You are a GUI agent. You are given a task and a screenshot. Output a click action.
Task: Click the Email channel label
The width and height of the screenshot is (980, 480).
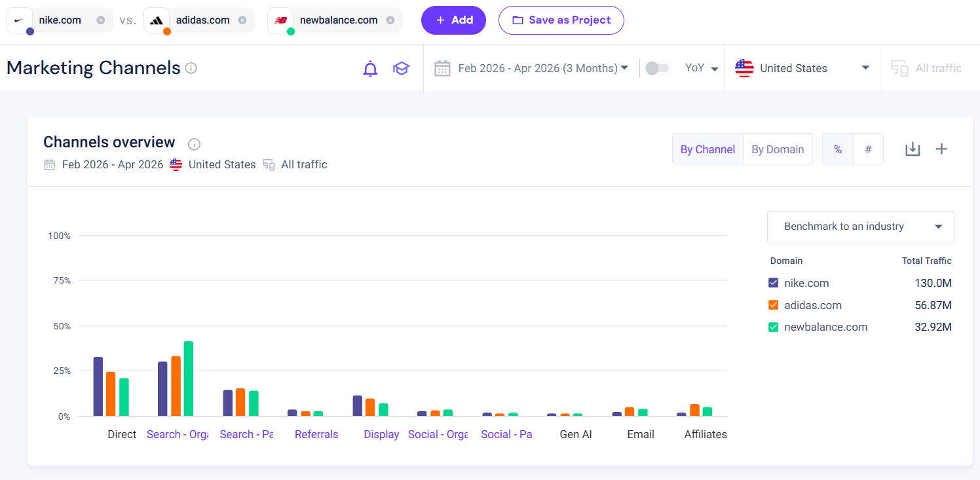(641, 435)
